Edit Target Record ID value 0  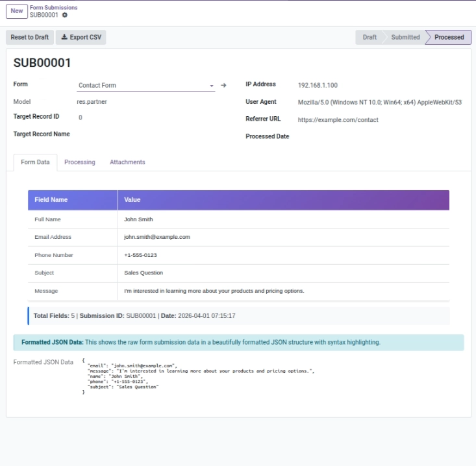80,117
